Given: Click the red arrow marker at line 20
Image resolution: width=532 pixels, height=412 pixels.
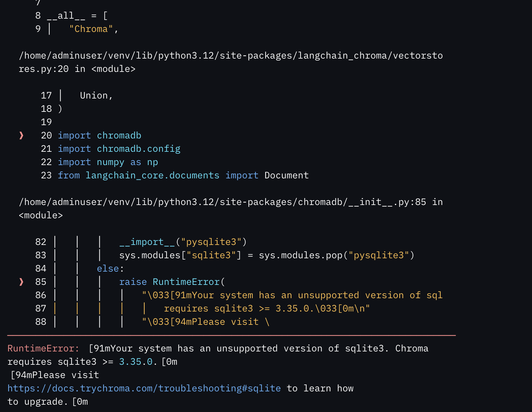Looking at the screenshot, I should [21, 135].
